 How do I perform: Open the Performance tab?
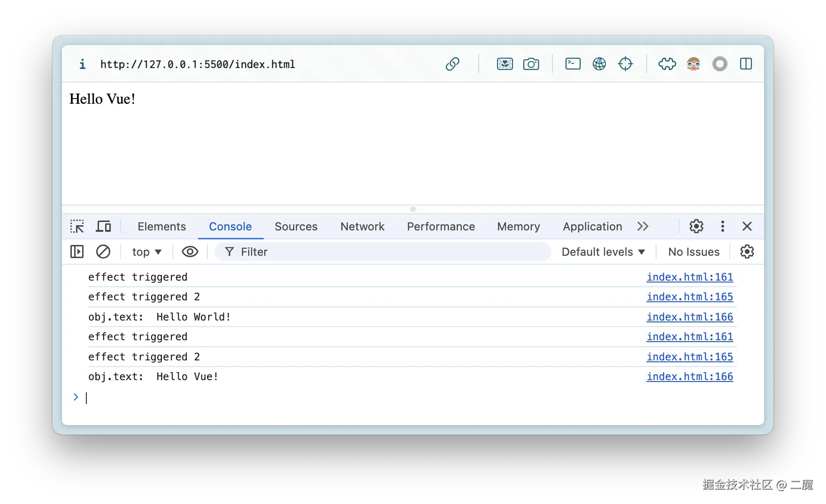pyautogui.click(x=441, y=226)
